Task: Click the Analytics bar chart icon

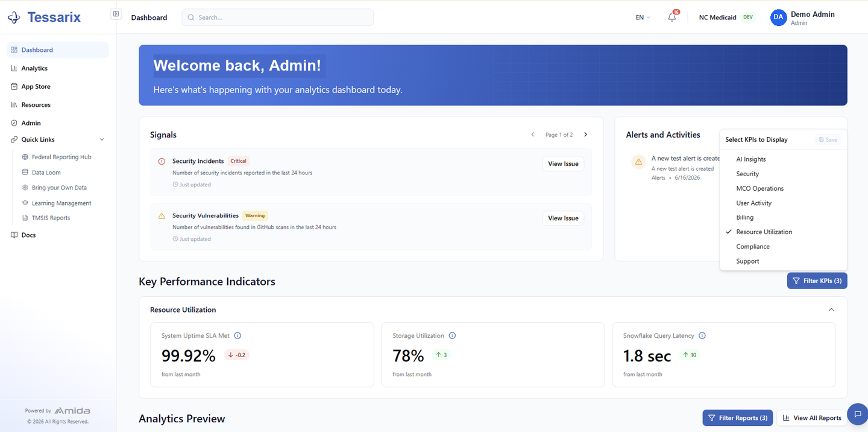Action: coord(14,68)
